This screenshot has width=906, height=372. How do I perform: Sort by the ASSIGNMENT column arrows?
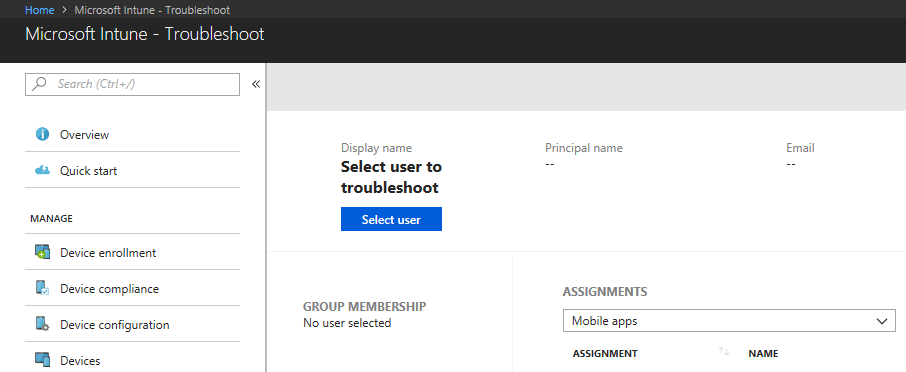[x=724, y=351]
